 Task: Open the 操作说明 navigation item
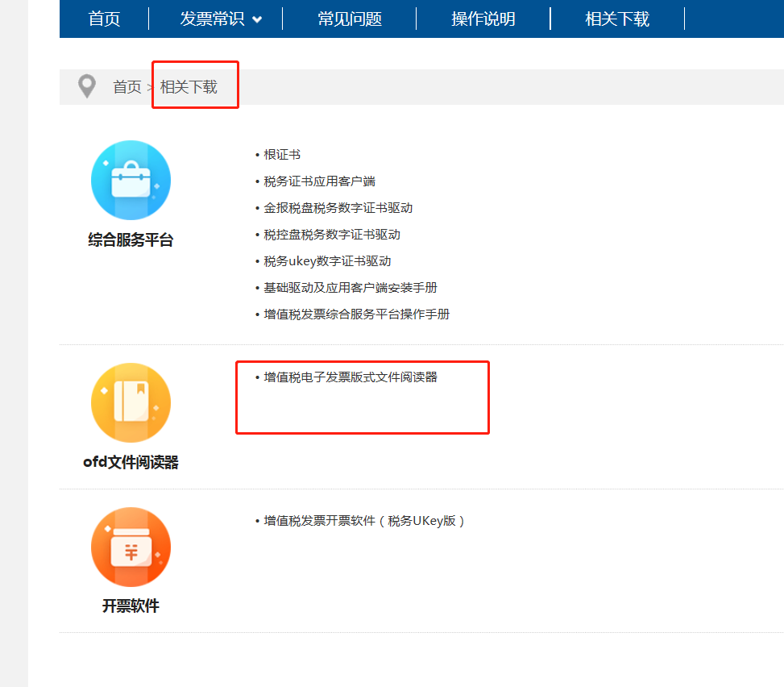tap(483, 19)
